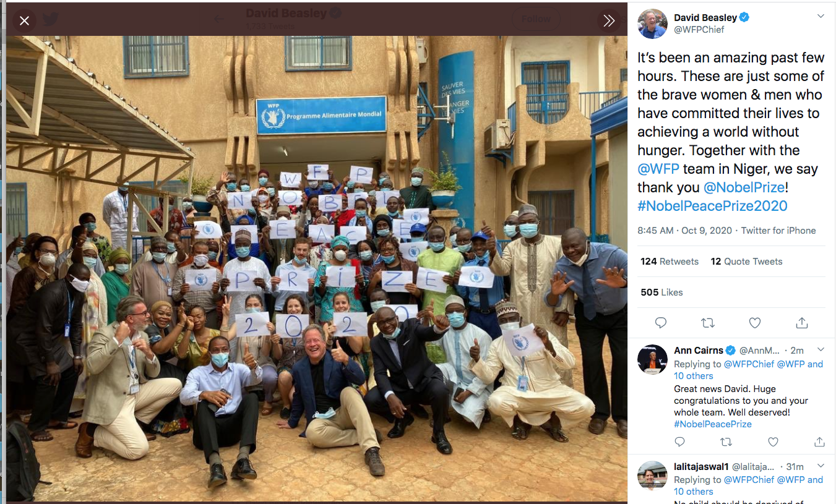Reply to Ann Cairns' comment

[x=679, y=442]
